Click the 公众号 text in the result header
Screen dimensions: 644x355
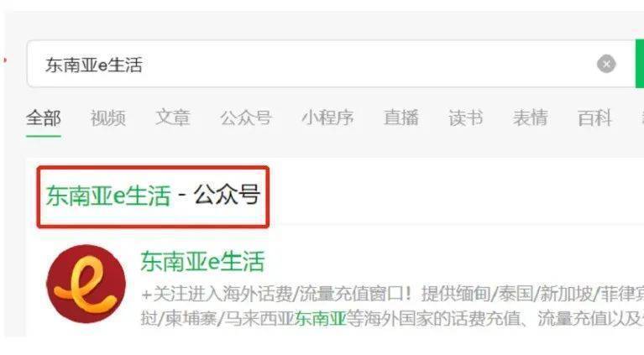coord(228,195)
